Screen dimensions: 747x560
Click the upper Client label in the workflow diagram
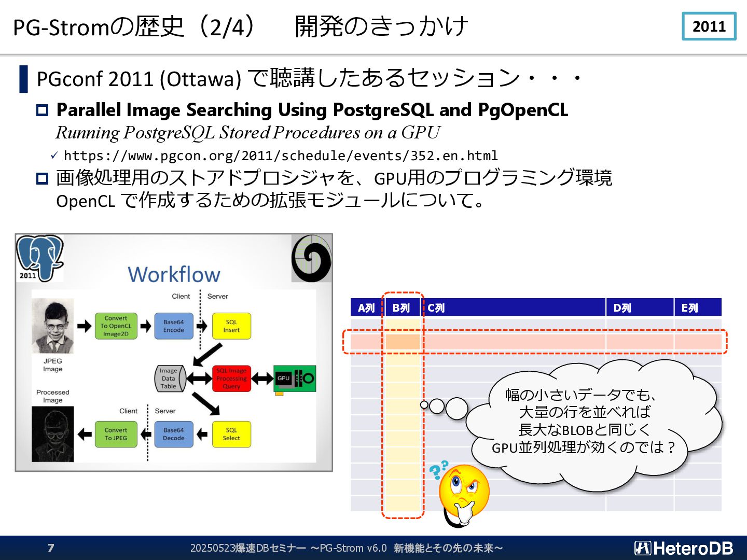click(x=181, y=297)
